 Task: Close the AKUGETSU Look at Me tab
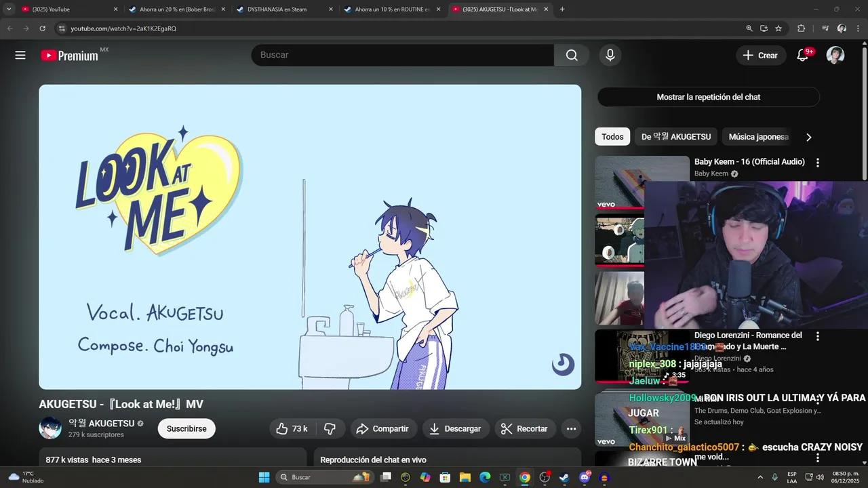point(546,9)
